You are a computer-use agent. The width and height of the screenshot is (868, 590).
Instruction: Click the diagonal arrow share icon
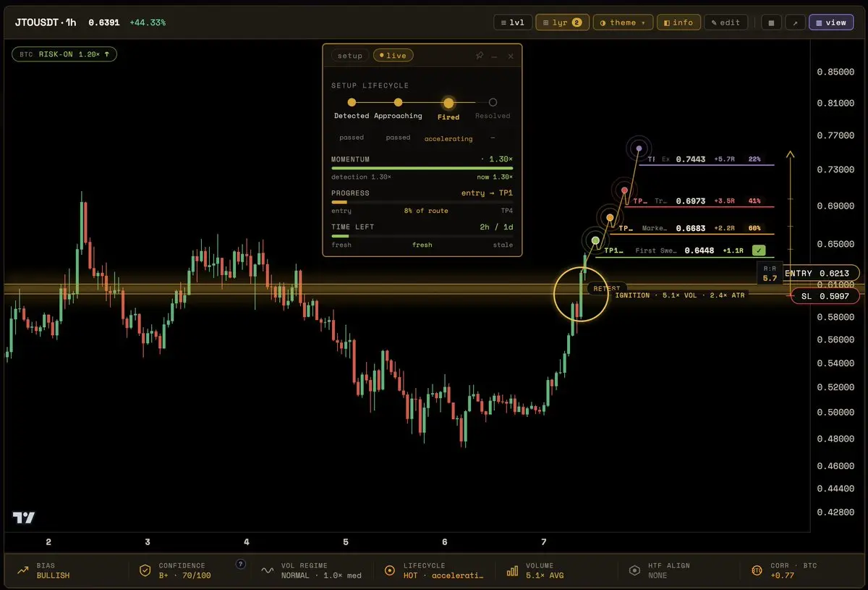pos(795,22)
